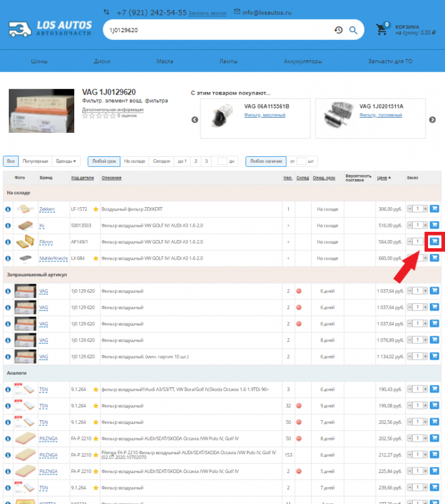Open search history clock icon
445x504 pixels.
pos(339,30)
